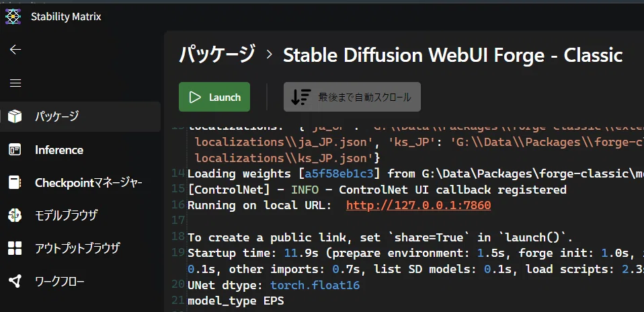Open the ワークフロー page
The width and height of the screenshot is (644, 312).
80,282
